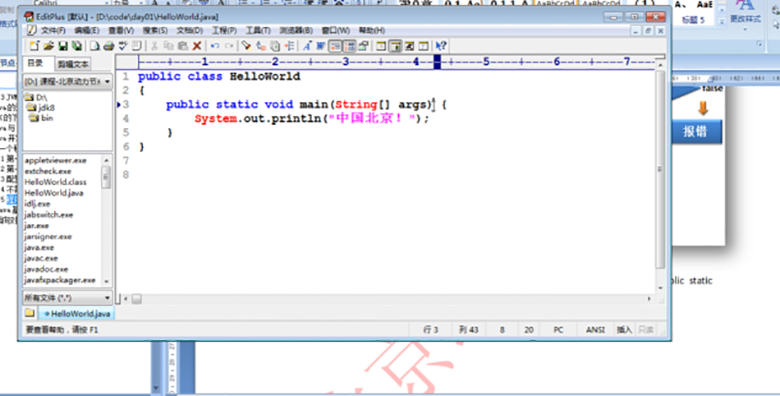Viewport: 780px width, 396px height.
Task: Toggle the word wrap W button
Action: tap(320, 46)
